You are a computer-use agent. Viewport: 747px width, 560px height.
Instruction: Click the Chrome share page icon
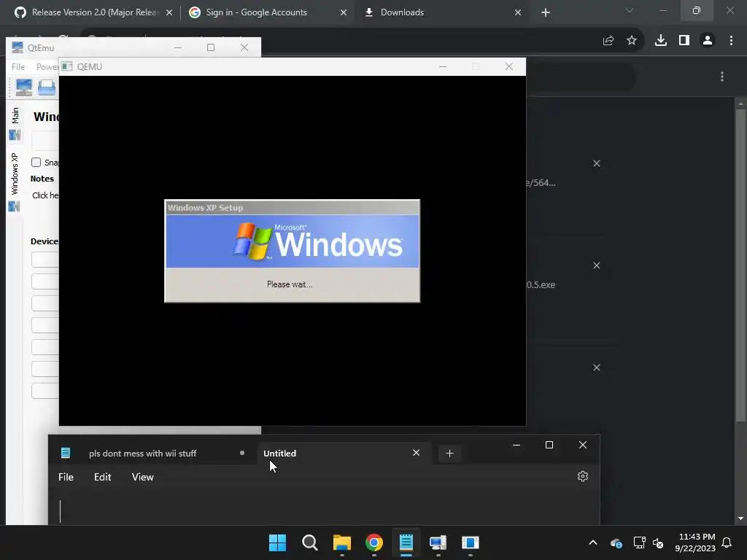(608, 41)
